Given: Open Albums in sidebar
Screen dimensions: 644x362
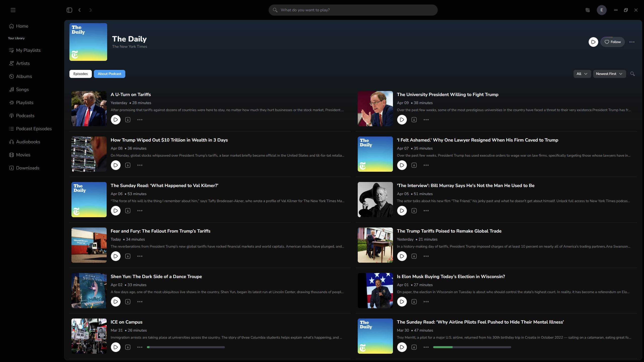Looking at the screenshot, I should tap(21, 76).
